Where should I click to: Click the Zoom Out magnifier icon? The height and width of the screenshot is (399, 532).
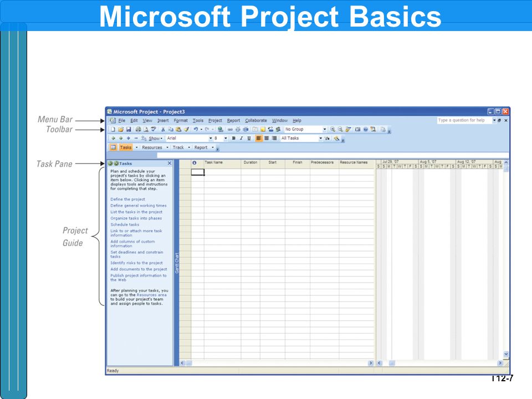point(340,129)
